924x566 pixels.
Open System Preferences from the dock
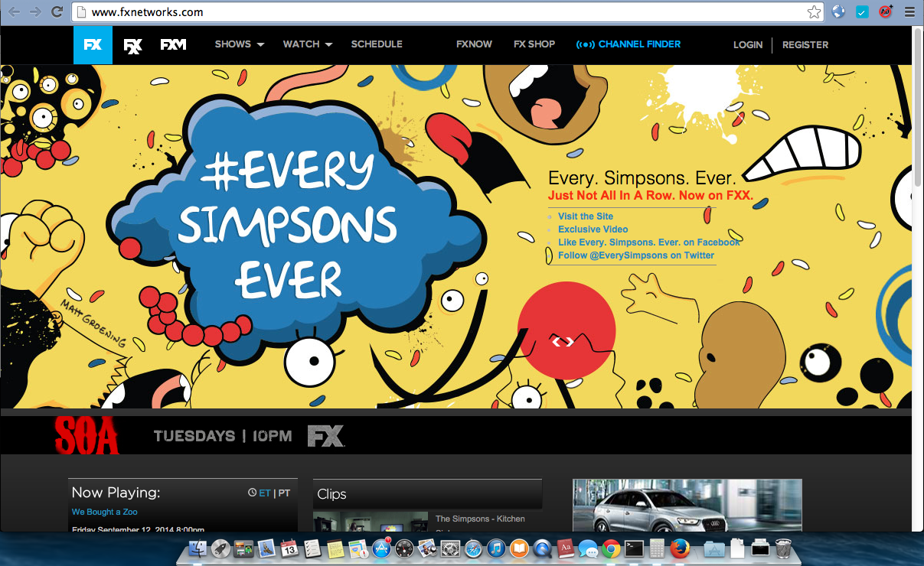450,548
